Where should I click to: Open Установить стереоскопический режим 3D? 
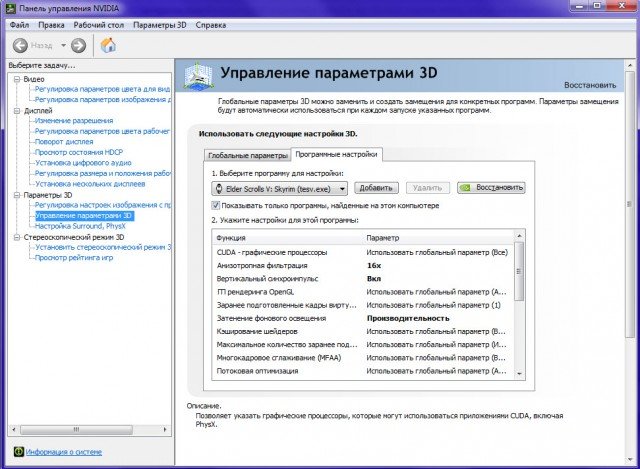click(103, 247)
